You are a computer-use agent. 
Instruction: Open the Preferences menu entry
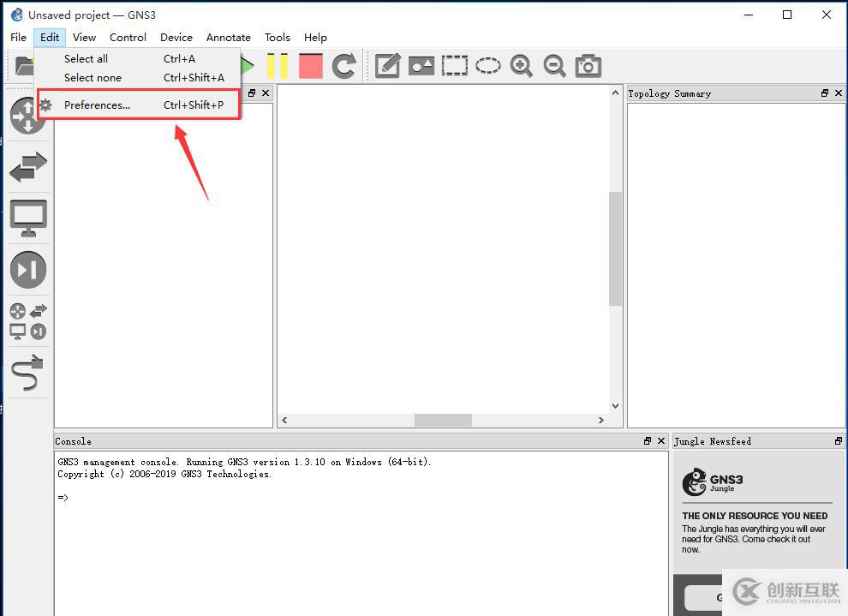tap(138, 105)
